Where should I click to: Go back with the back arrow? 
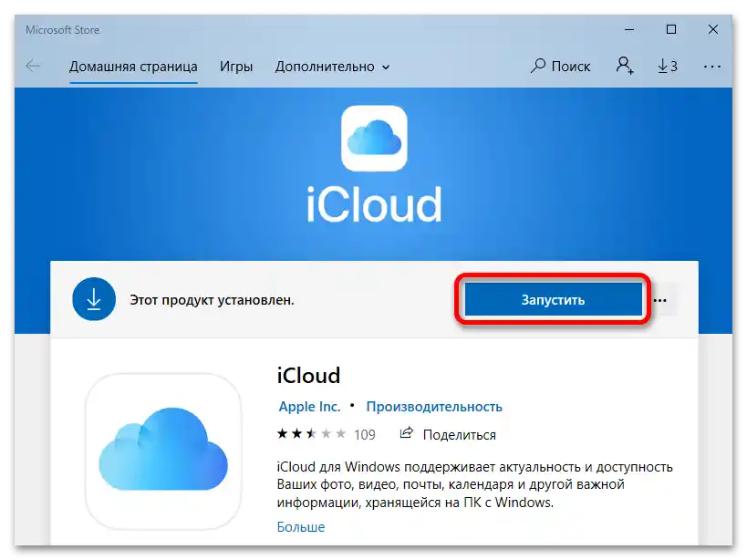[33, 66]
